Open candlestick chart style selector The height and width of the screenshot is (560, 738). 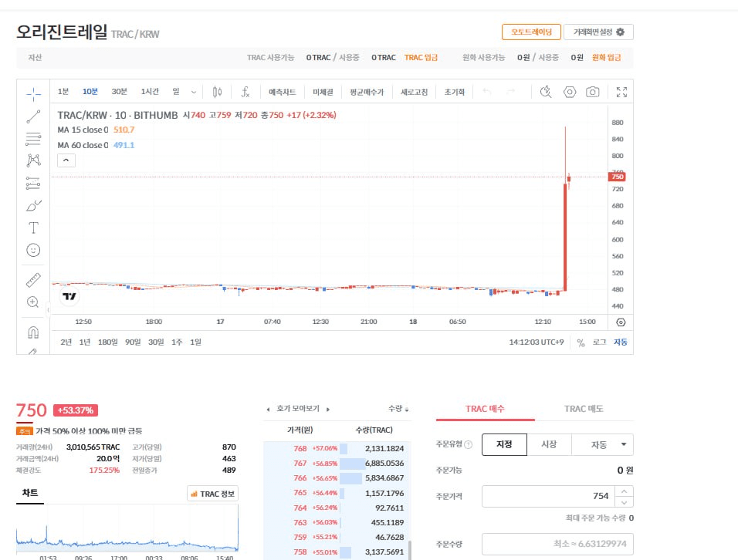(217, 92)
